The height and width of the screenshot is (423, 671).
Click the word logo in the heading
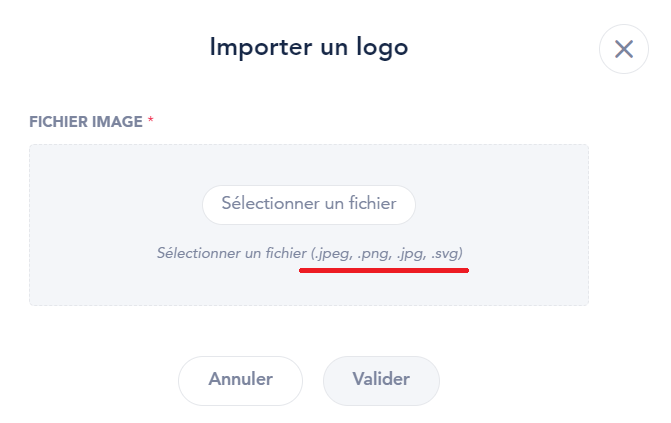tap(382, 48)
